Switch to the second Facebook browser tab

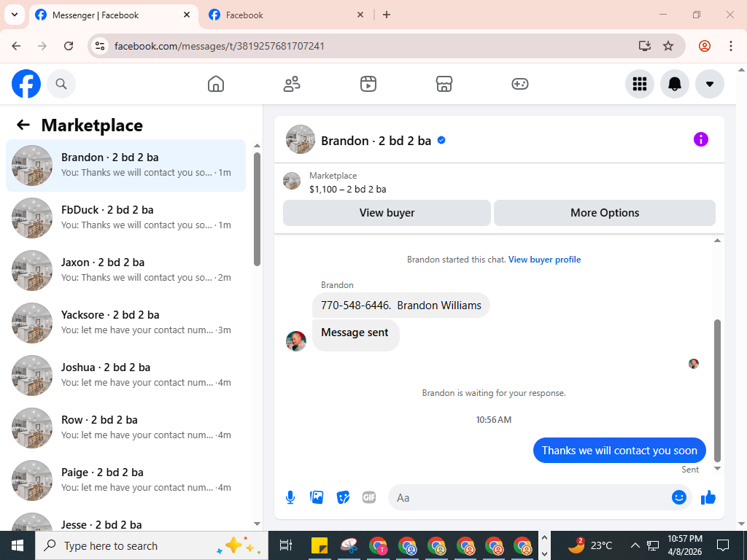click(x=286, y=15)
